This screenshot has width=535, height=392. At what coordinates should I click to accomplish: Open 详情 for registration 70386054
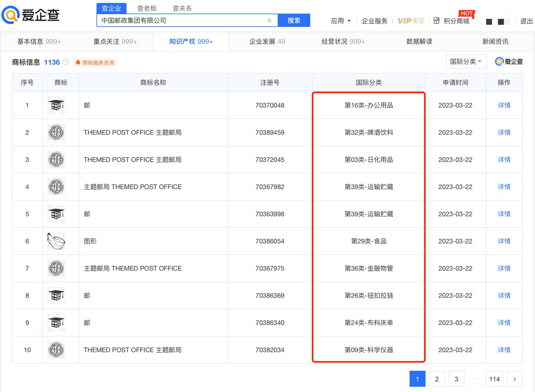(x=504, y=241)
